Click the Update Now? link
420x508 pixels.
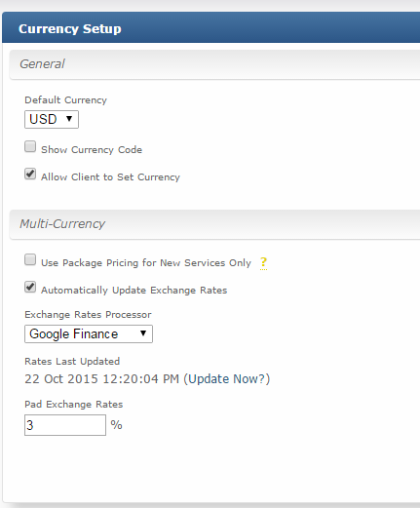pyautogui.click(x=226, y=379)
